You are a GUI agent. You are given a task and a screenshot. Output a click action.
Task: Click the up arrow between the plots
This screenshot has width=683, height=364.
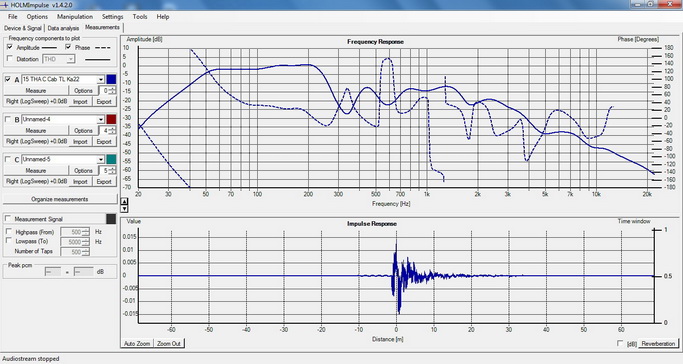click(x=124, y=202)
